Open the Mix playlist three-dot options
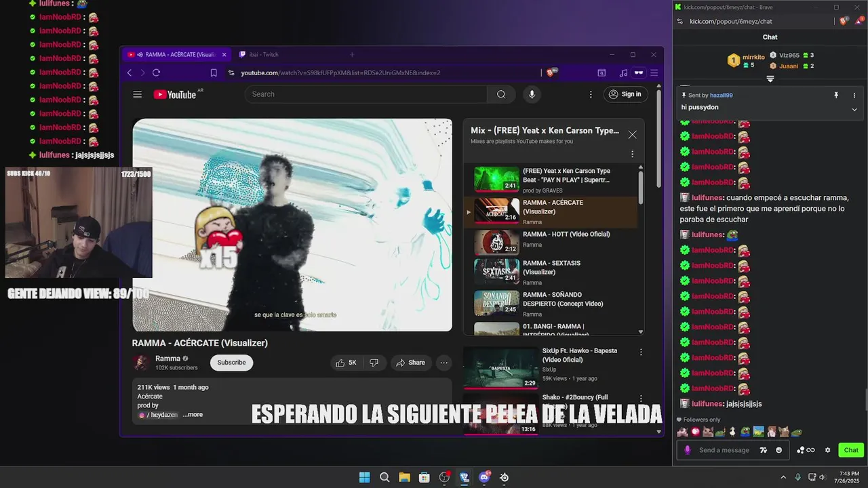 (x=632, y=154)
